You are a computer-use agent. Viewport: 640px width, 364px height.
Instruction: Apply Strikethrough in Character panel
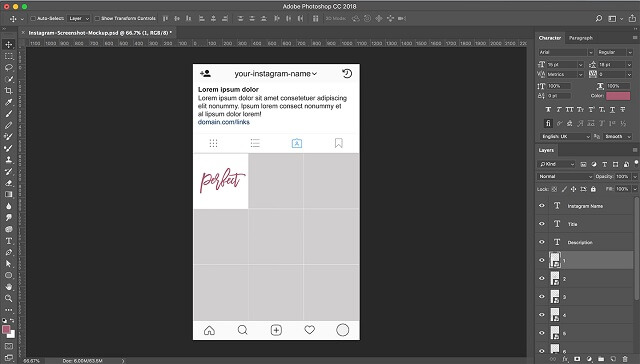point(623,109)
